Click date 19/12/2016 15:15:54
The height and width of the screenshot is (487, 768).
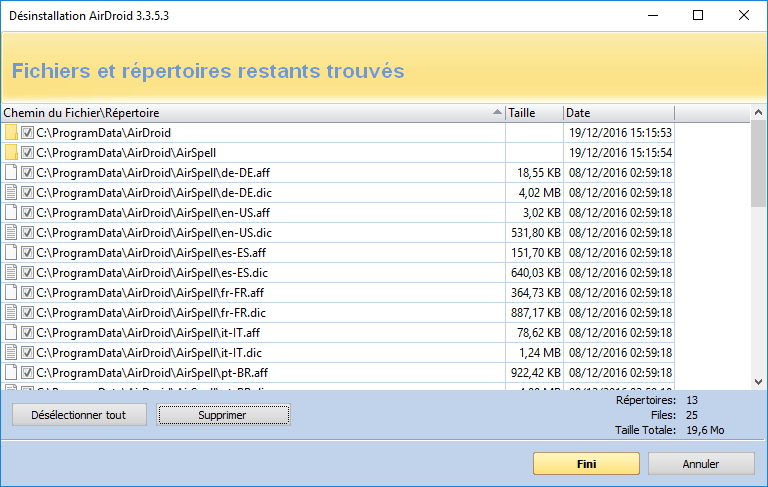click(620, 152)
